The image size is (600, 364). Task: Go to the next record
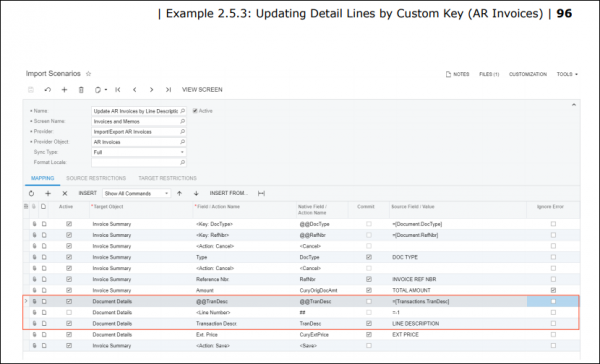point(152,90)
